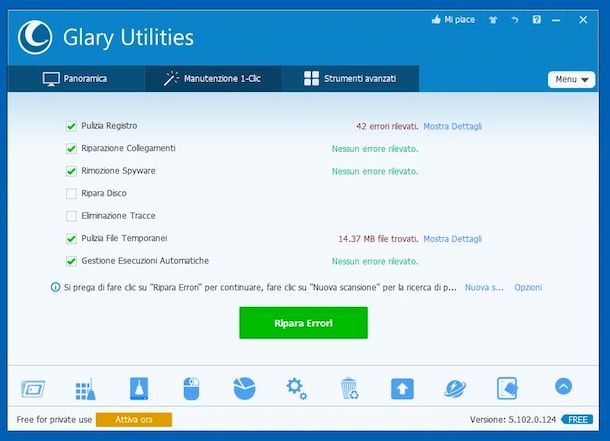Viewport: 610px width, 441px height.
Task: Enable the Ripara Disco checkbox
Action: (71, 193)
